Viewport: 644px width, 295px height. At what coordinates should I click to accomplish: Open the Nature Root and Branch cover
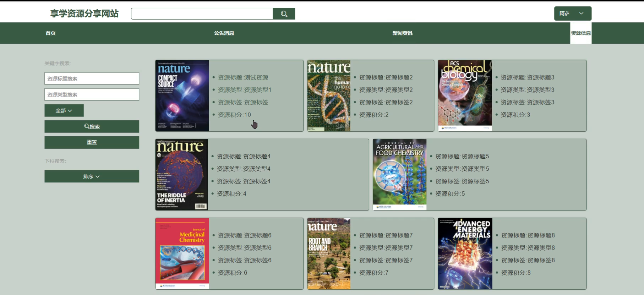coord(329,254)
